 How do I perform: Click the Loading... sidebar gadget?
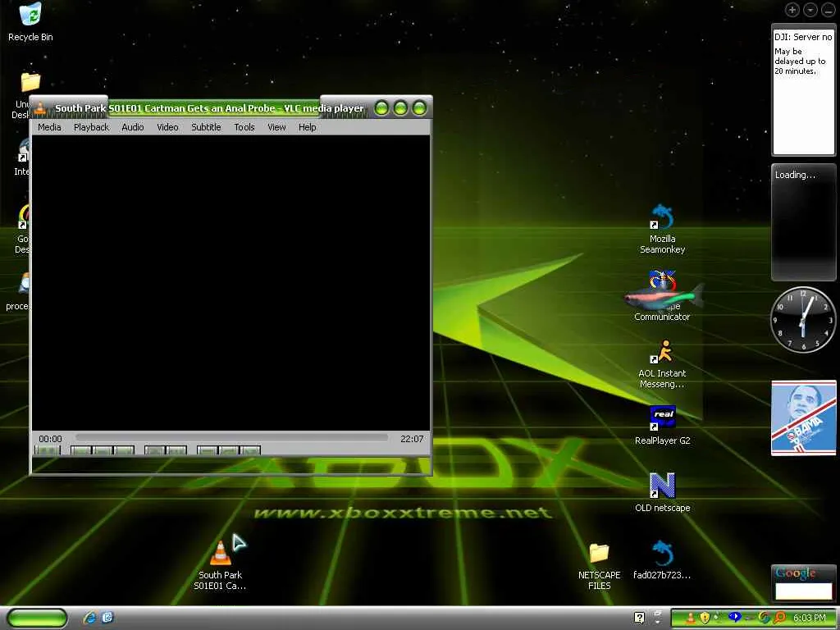tap(804, 222)
